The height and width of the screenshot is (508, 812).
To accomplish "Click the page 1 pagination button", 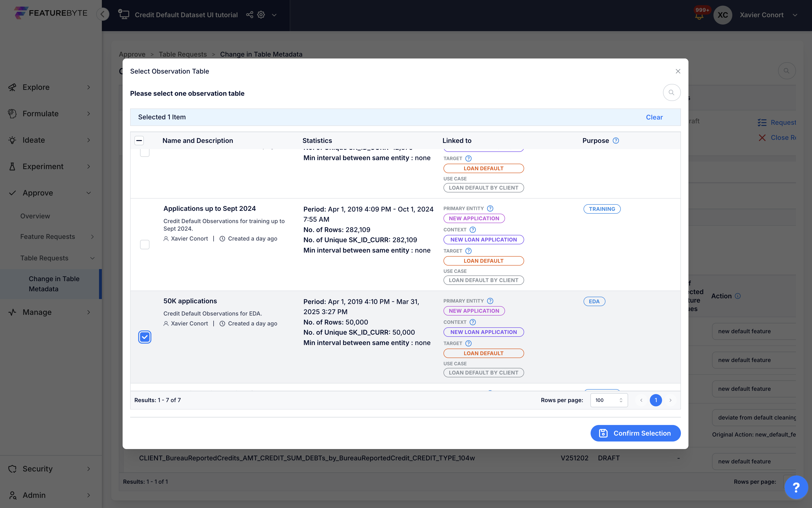I will [655, 400].
